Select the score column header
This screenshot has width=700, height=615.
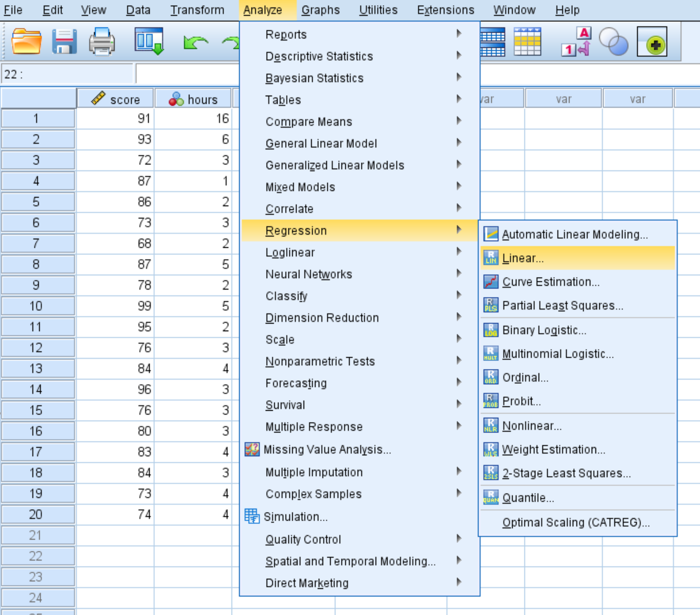115,98
